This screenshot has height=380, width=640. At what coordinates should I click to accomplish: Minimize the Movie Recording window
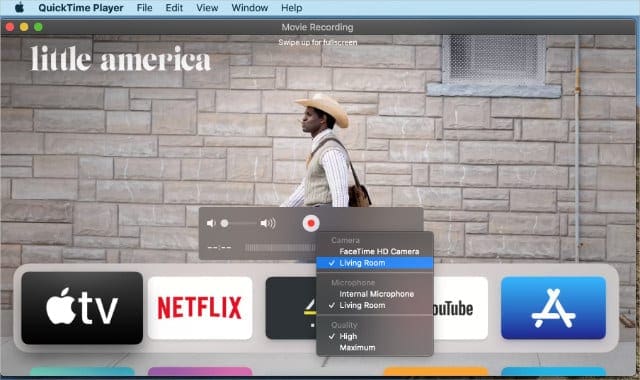pyautogui.click(x=24, y=27)
